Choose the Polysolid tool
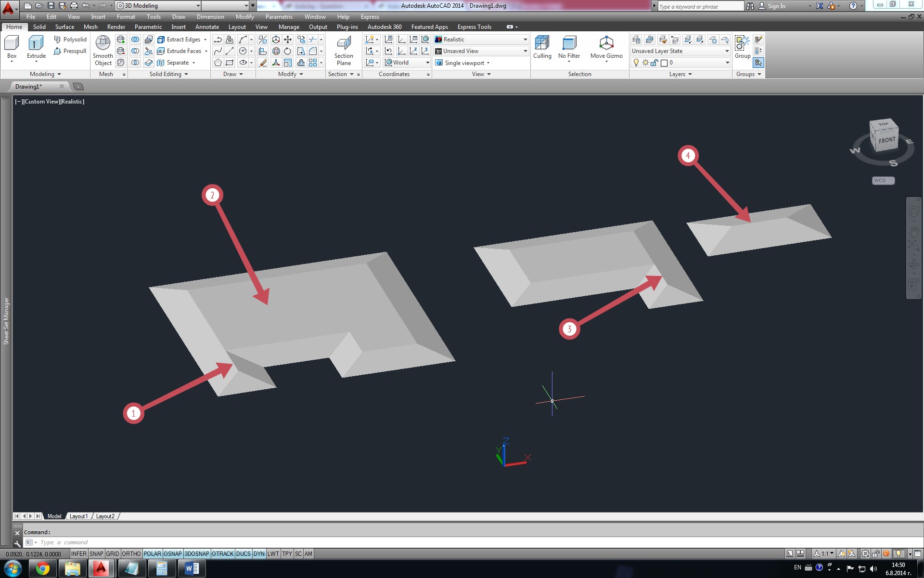The image size is (924, 578). click(x=70, y=39)
